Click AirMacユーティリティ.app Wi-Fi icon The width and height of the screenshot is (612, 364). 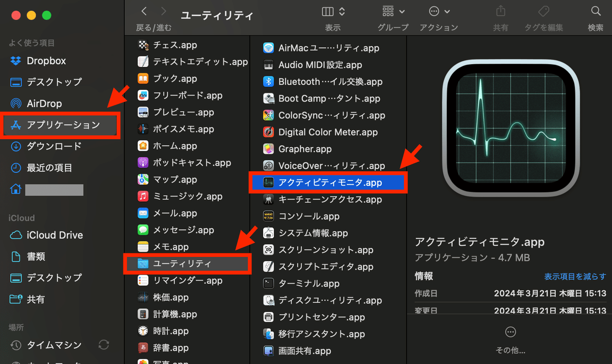(x=268, y=48)
